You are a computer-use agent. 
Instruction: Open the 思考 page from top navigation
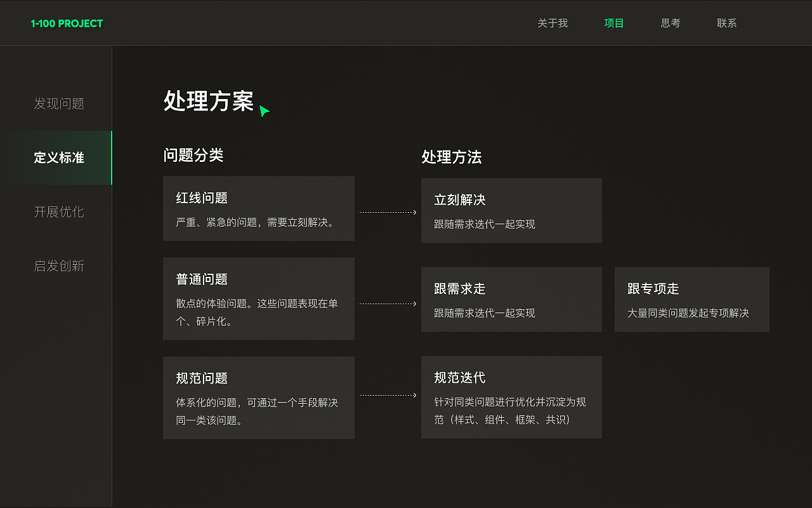670,23
